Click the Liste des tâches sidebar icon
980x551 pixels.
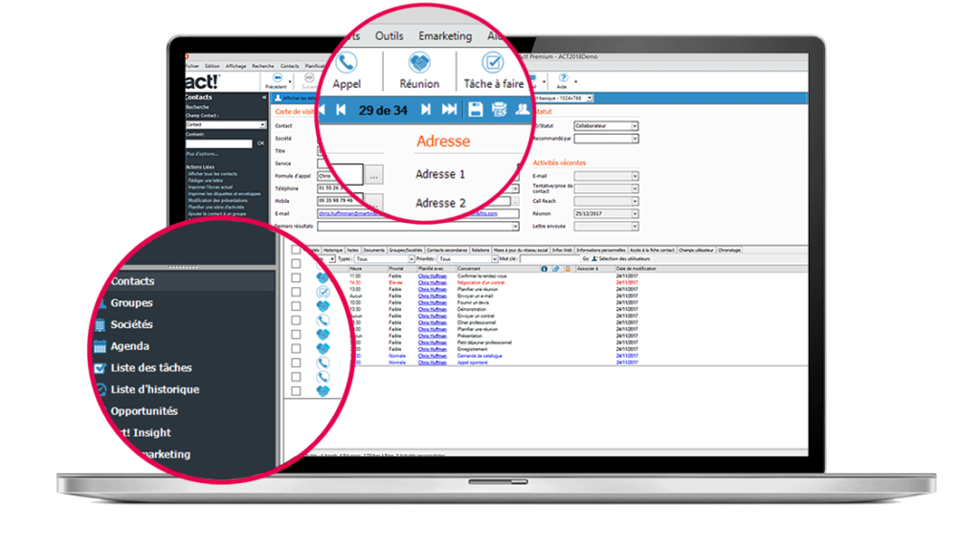[x=100, y=368]
